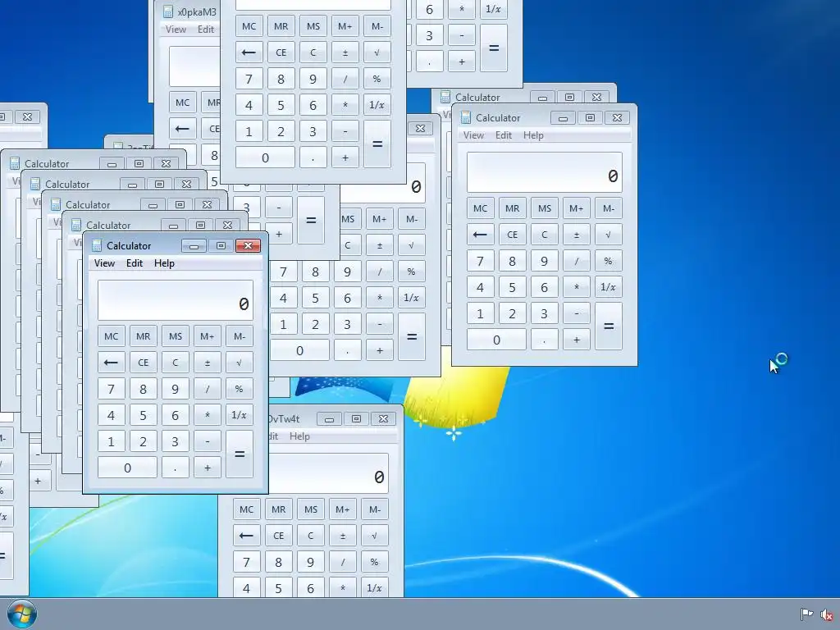Viewport: 840px width, 630px height.
Task: Click the CE key in the top-center calculator
Action: pyautogui.click(x=281, y=52)
